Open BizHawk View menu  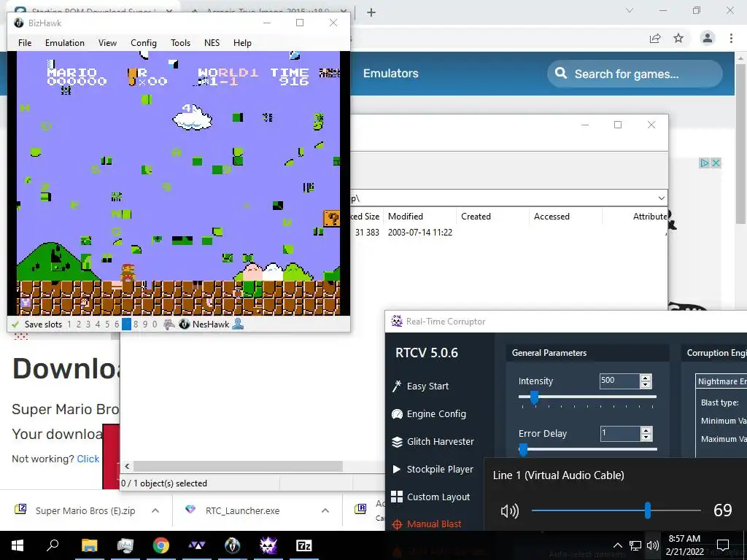pyautogui.click(x=107, y=43)
